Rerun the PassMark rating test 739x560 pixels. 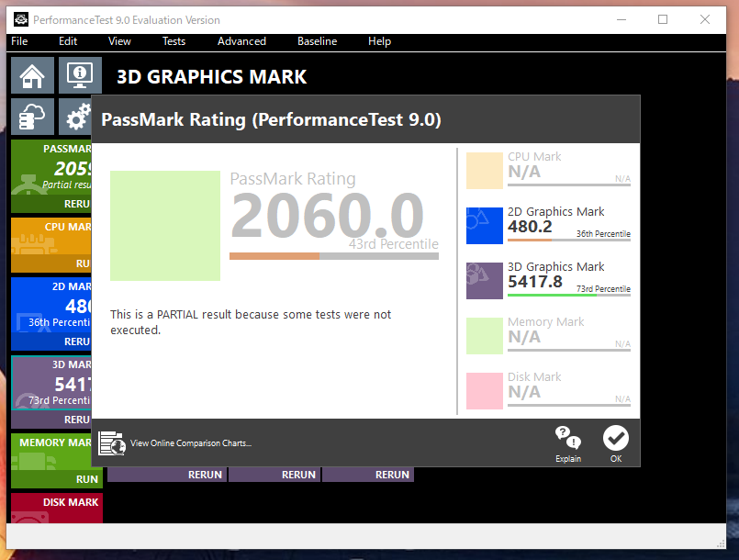click(x=51, y=204)
